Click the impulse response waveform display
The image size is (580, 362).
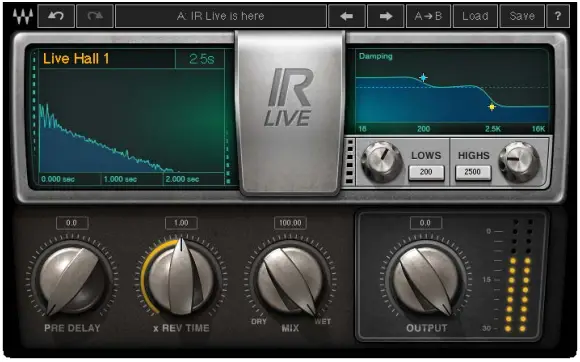tap(131, 121)
